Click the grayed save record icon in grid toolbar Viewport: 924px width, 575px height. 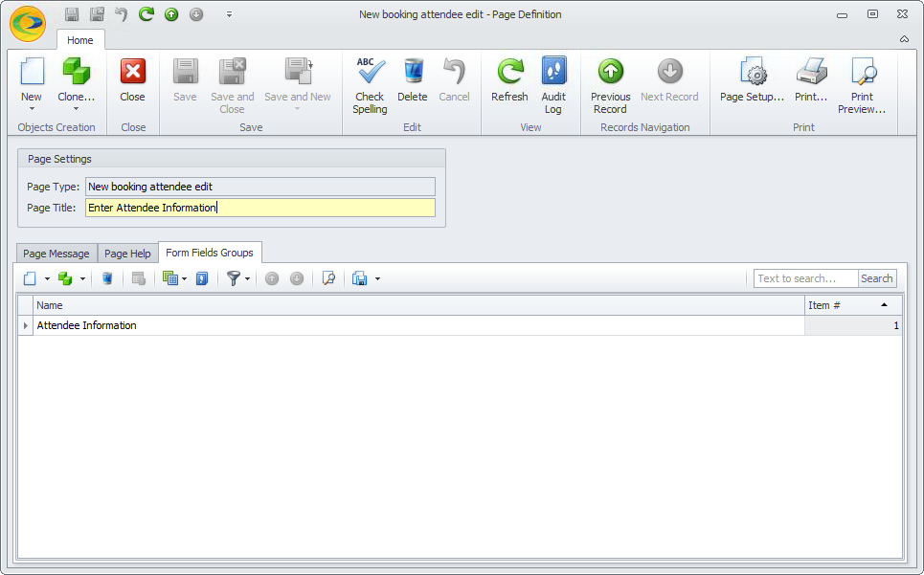click(x=139, y=278)
